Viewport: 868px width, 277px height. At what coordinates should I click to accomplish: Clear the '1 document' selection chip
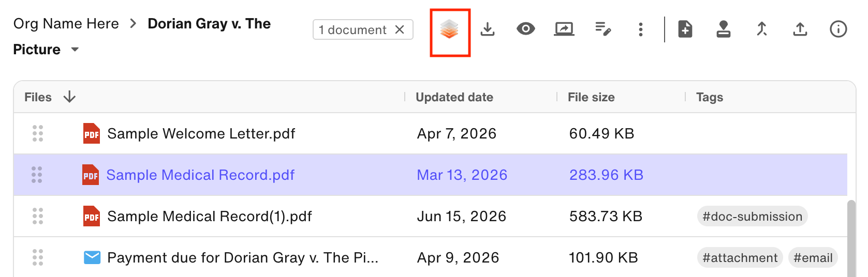pos(400,29)
